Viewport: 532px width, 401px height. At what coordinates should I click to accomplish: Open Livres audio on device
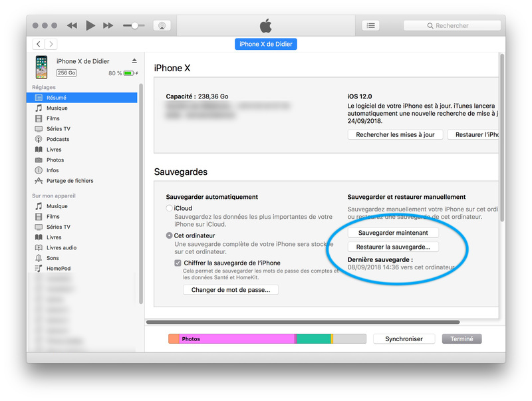pyautogui.click(x=82, y=247)
